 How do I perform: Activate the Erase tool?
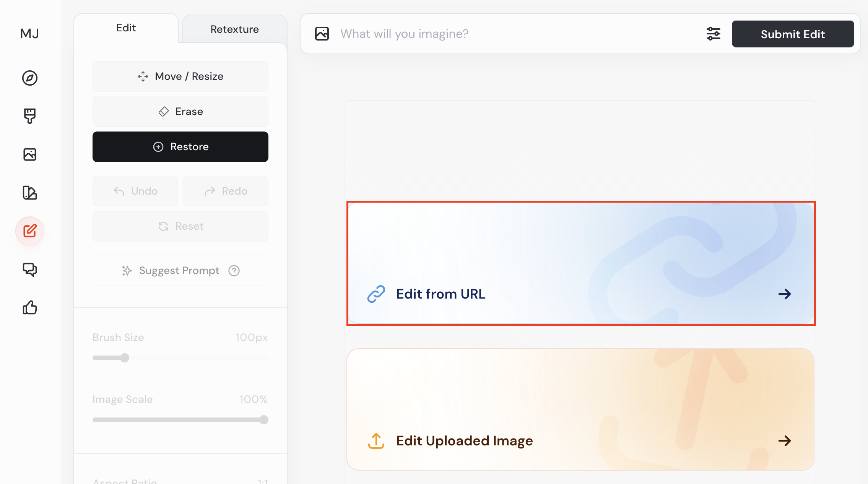click(x=180, y=112)
